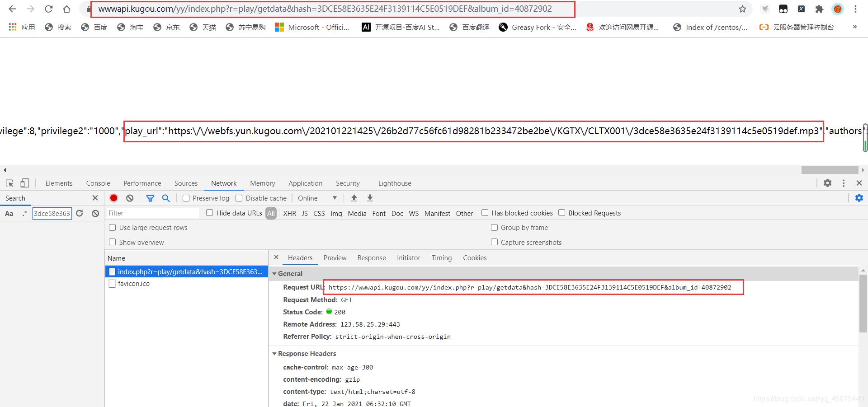Toggle device emulation mode
868x407 pixels.
25,183
